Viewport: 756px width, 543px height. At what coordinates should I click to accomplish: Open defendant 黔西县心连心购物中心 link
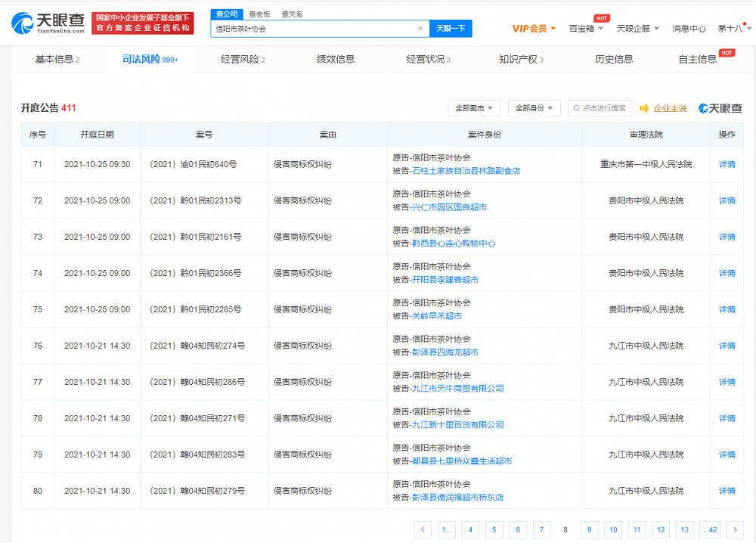tap(454, 243)
